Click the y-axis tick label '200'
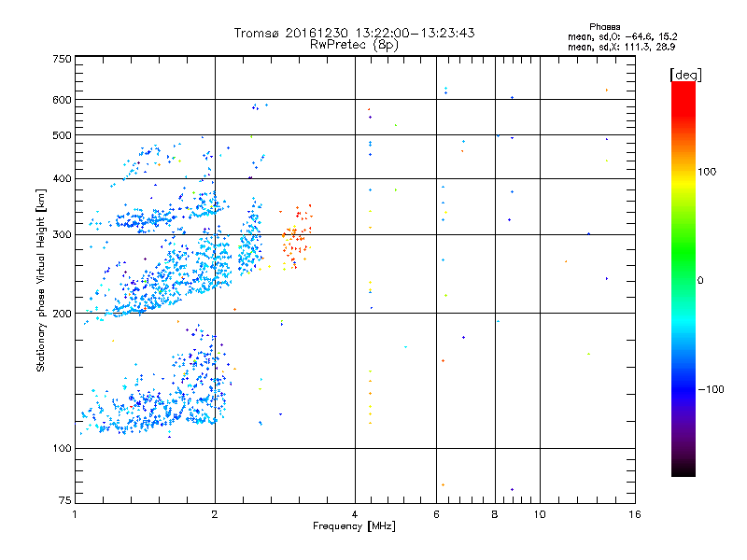Screen dimensions: 747x560 pos(62,314)
